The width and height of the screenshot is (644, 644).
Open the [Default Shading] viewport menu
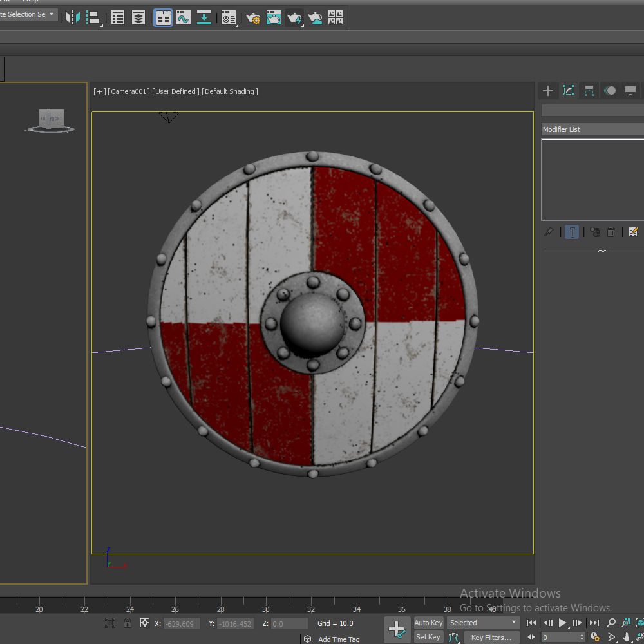click(x=230, y=91)
